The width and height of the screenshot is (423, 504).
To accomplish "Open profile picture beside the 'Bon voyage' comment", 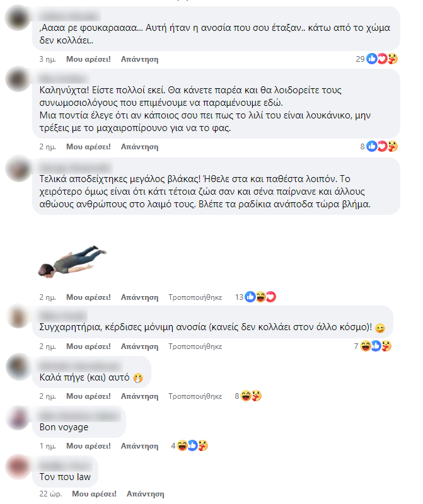I will 18,418.
